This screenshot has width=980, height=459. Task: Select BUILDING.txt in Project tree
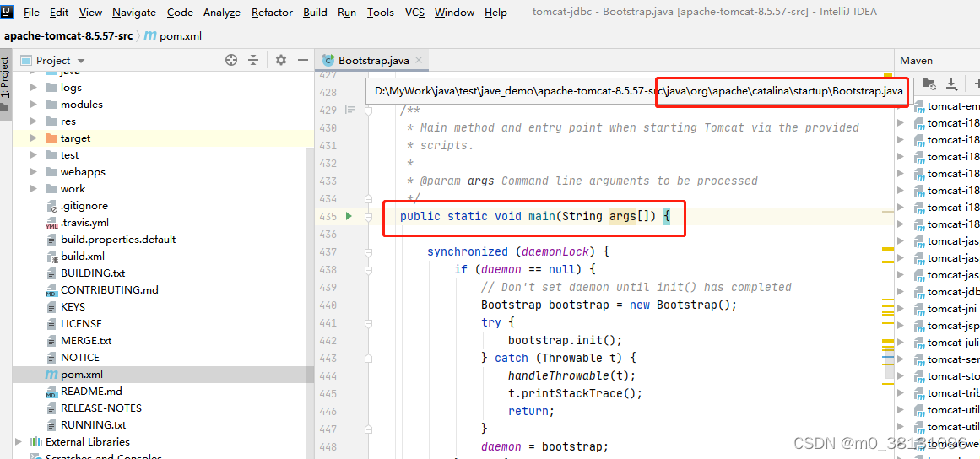tap(163, 273)
